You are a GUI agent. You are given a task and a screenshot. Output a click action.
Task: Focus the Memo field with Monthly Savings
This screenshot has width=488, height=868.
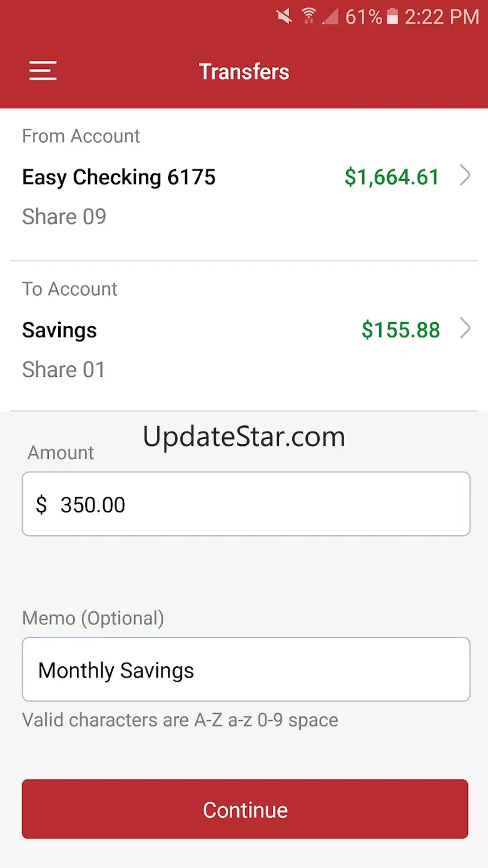(245, 670)
